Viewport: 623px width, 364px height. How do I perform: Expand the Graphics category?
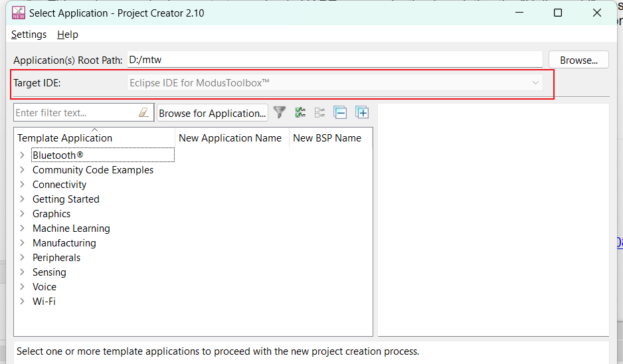[23, 213]
